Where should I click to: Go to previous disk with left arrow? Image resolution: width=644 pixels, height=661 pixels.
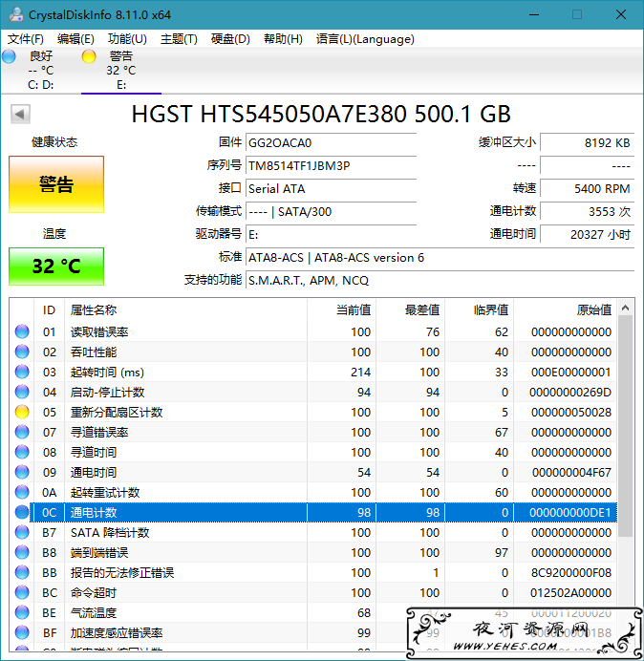(20, 114)
